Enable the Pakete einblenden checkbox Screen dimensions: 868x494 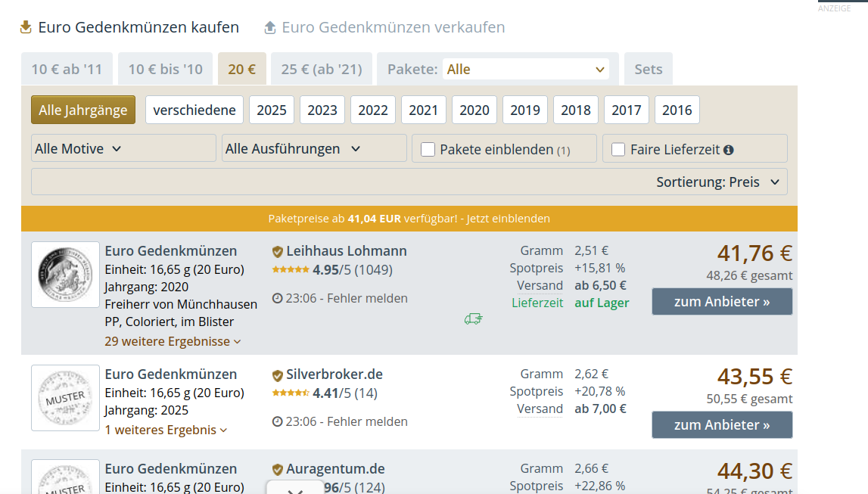tap(428, 150)
